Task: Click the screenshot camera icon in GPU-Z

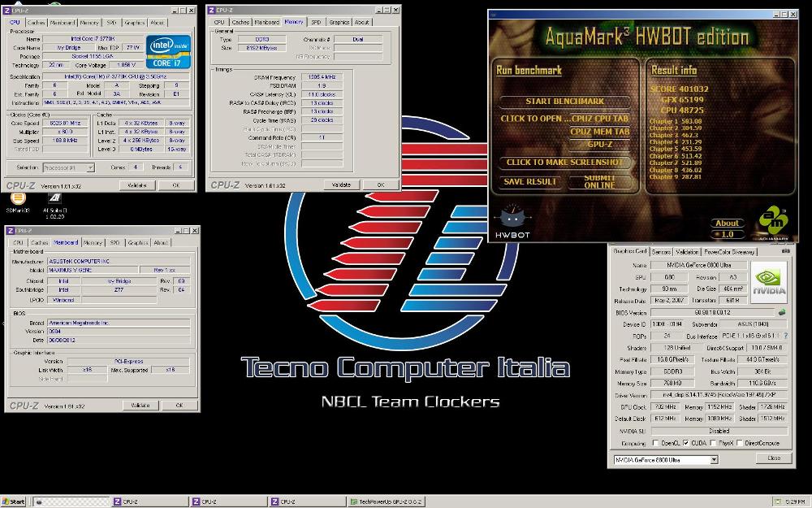Action: coord(785,251)
